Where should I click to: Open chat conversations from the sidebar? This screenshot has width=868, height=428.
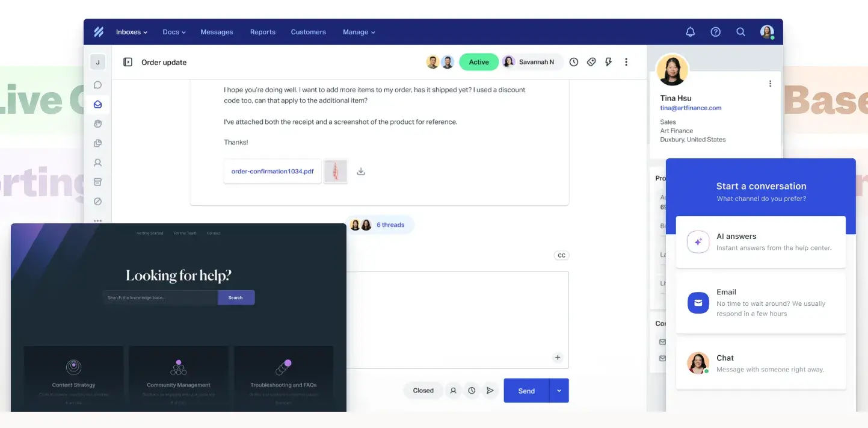[x=97, y=84]
